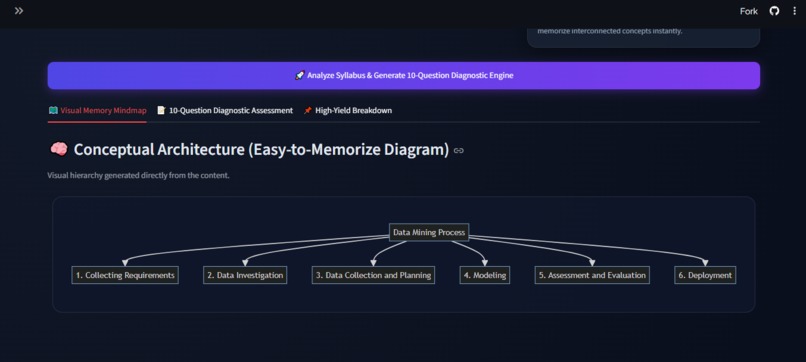Click the 6. Deployment node
Image resolution: width=806 pixels, height=362 pixels.
pyautogui.click(x=705, y=275)
